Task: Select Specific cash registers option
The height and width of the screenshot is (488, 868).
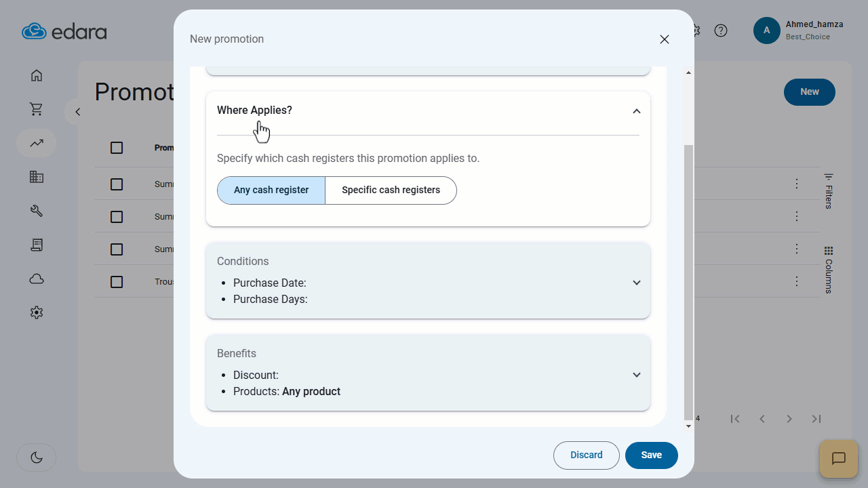Action: tap(391, 190)
